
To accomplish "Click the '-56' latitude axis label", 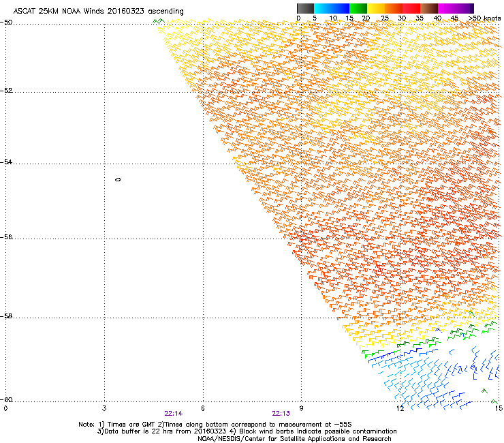I will click(x=6, y=236).
